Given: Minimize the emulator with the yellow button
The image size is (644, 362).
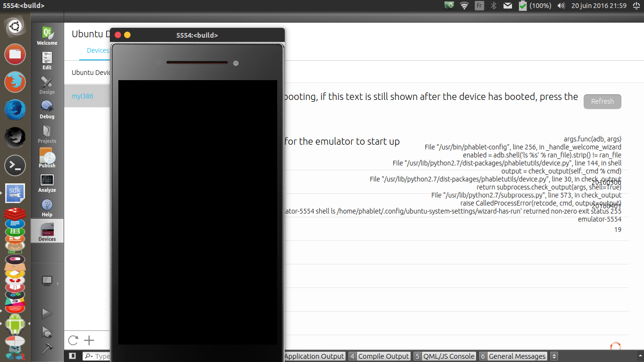Looking at the screenshot, I should pos(127,35).
